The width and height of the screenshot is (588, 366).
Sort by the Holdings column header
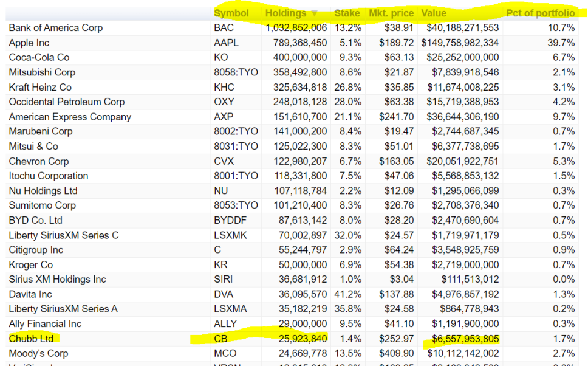click(x=285, y=13)
